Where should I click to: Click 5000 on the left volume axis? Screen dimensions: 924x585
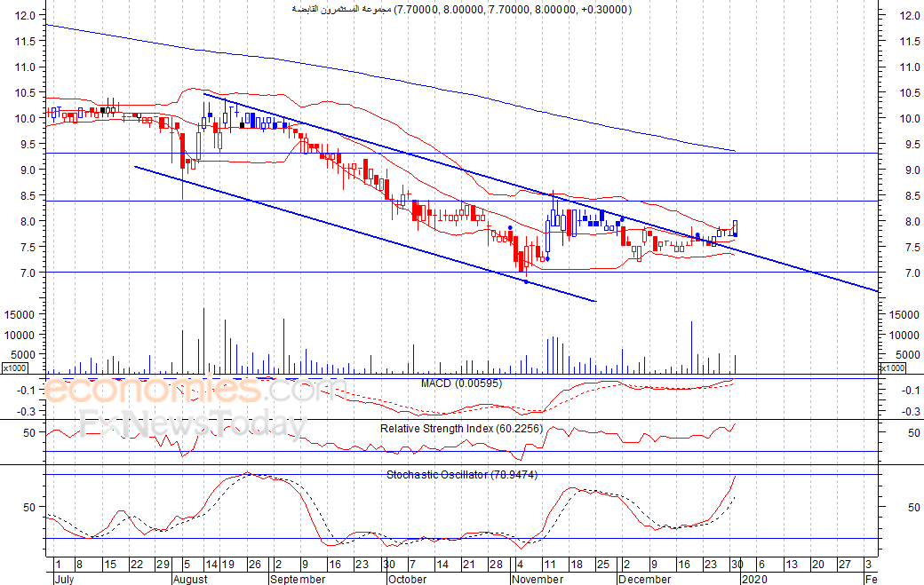click(x=23, y=355)
